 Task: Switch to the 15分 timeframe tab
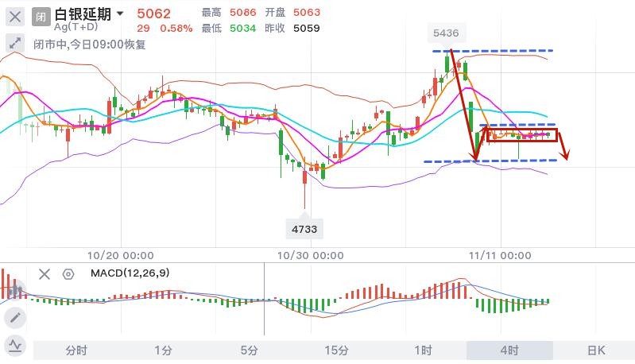pyautogui.click(x=336, y=350)
